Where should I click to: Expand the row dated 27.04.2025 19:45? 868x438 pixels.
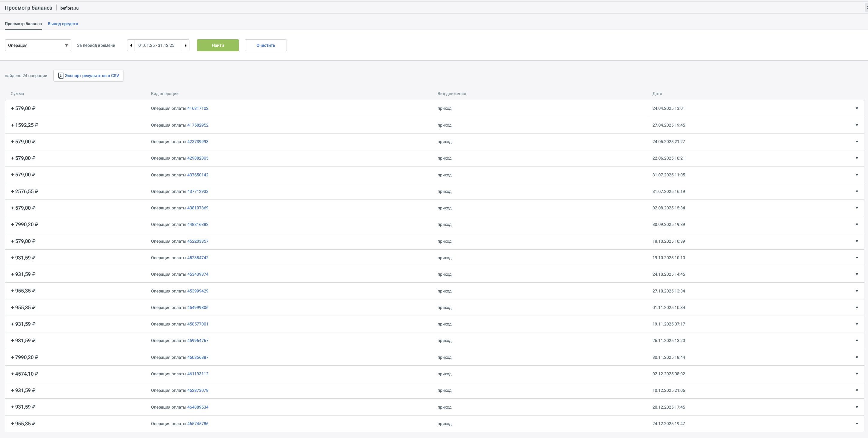coord(857,125)
